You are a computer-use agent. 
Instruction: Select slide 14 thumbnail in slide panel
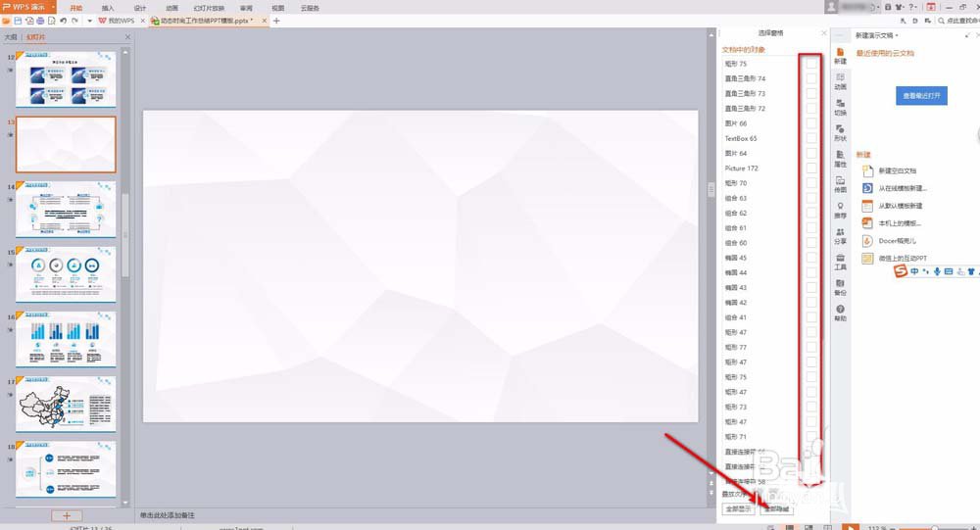click(x=67, y=209)
